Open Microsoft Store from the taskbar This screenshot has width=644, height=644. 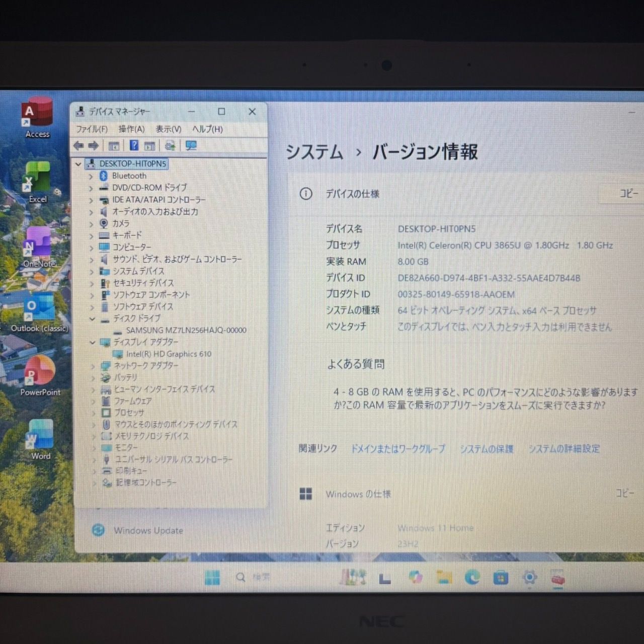click(501, 578)
